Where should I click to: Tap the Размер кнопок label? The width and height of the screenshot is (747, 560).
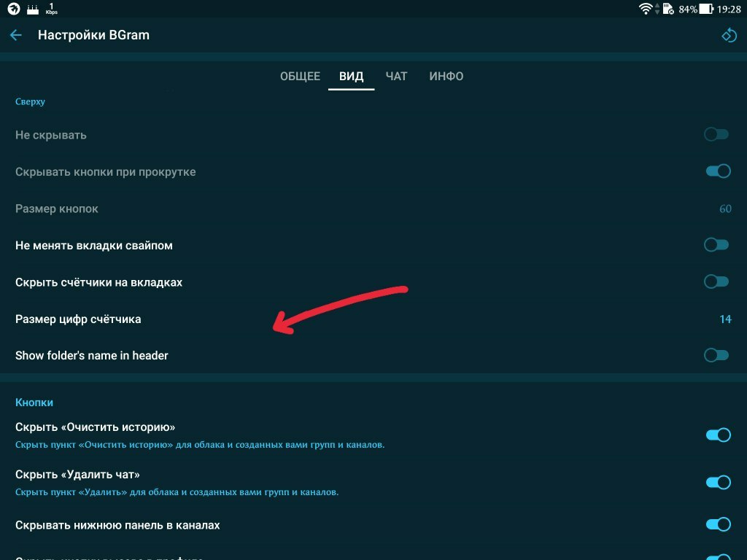(x=57, y=209)
